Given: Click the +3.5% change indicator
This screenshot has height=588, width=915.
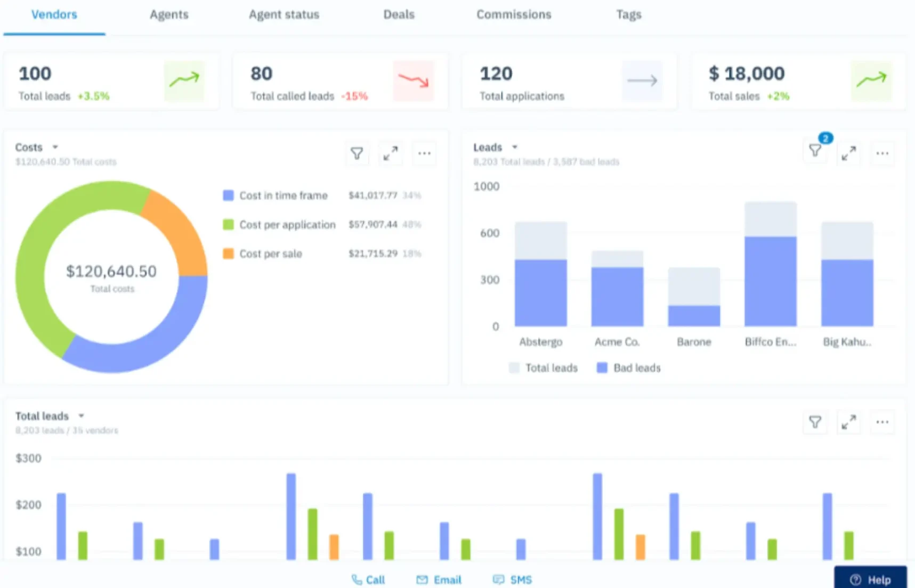Looking at the screenshot, I should coord(94,96).
